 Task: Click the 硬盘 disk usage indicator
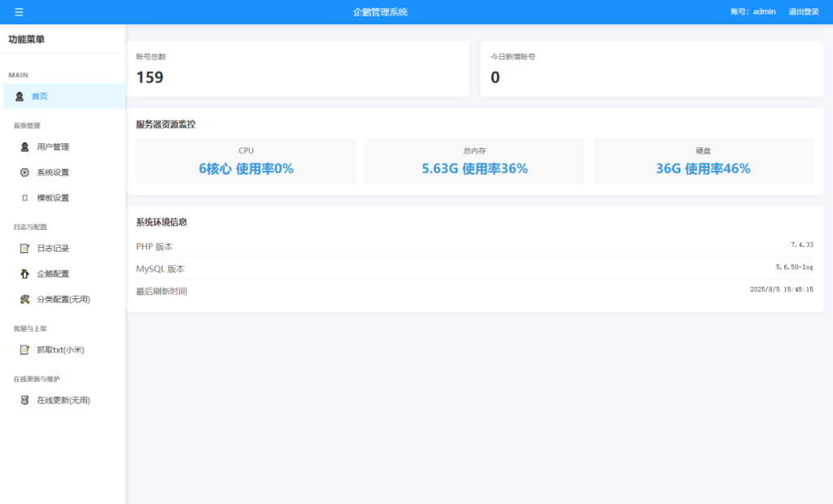tap(703, 161)
